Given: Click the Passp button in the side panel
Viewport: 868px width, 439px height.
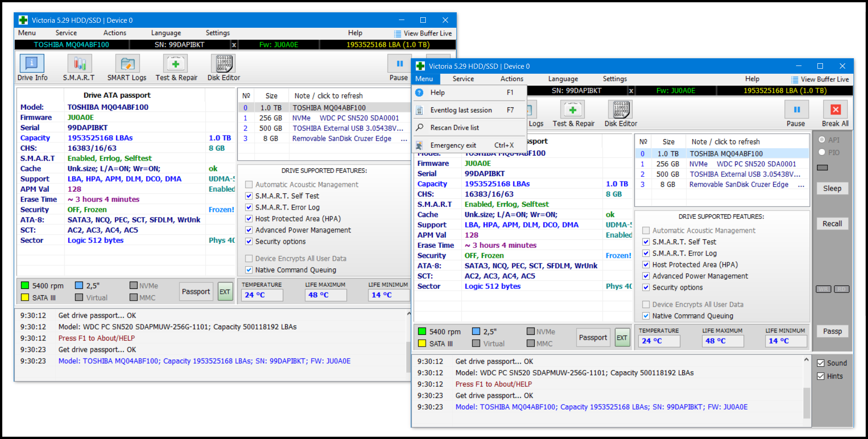Looking at the screenshot, I should coord(832,331).
